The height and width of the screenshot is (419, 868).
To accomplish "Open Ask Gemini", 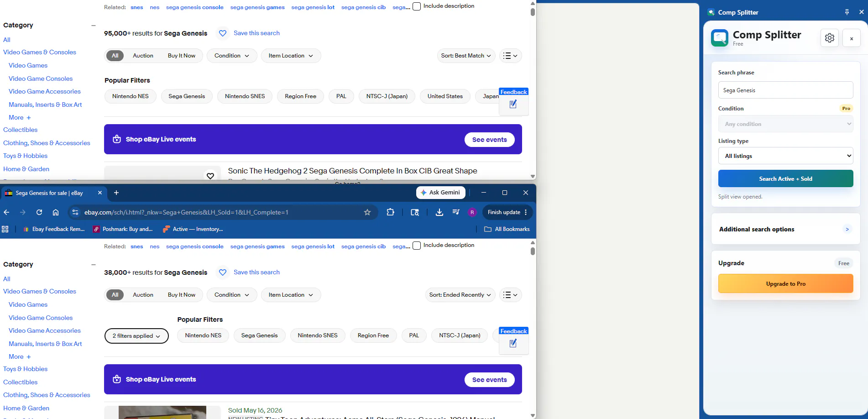I will coord(441,193).
